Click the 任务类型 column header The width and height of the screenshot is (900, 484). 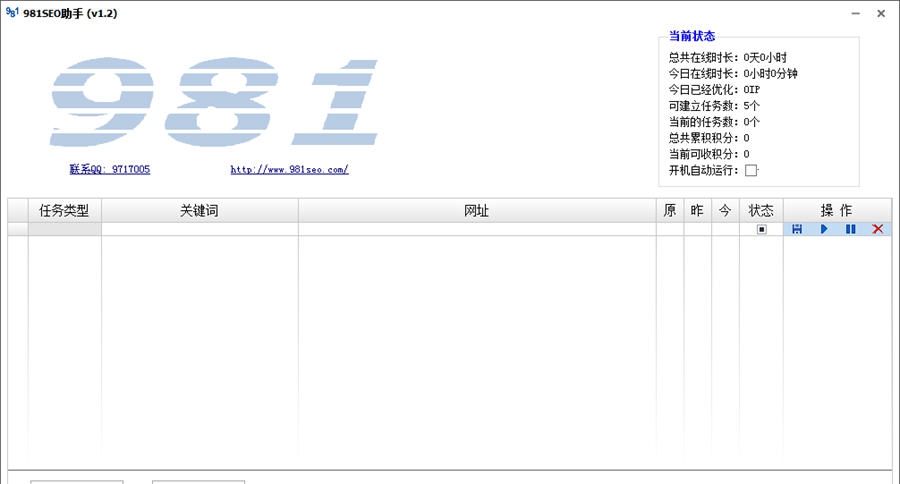tap(65, 211)
